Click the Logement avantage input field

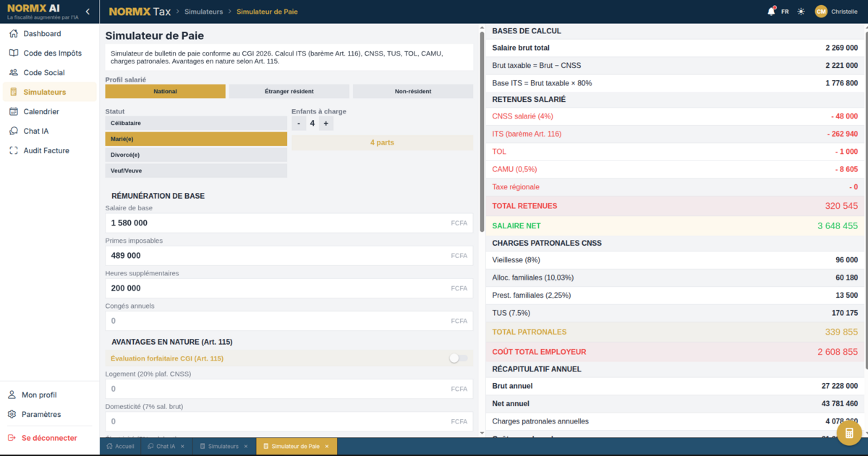289,389
